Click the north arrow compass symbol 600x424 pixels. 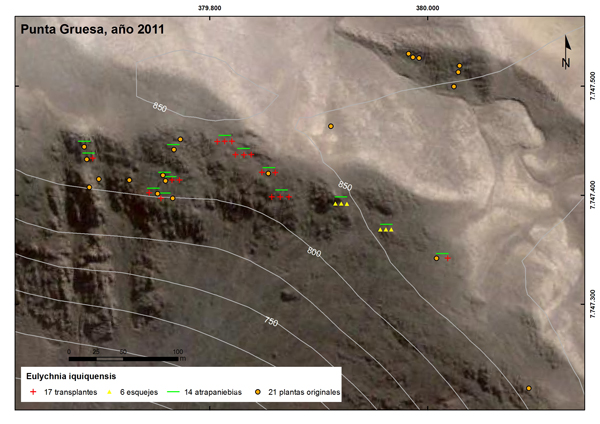tap(567, 50)
